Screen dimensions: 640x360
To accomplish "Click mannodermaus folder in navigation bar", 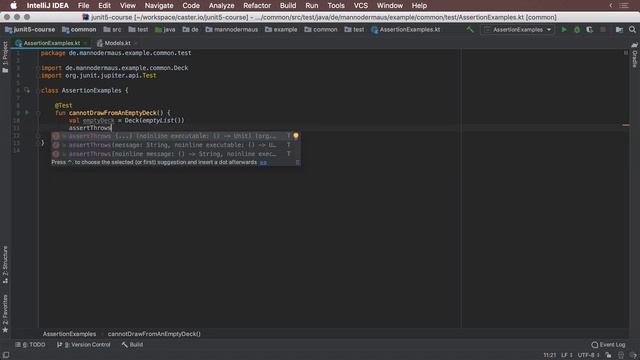I will coord(231,29).
